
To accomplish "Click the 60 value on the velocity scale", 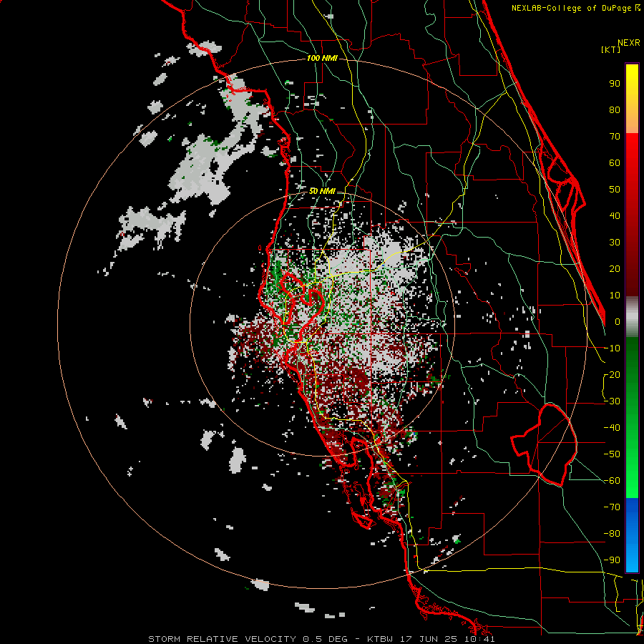I will click(x=615, y=162).
